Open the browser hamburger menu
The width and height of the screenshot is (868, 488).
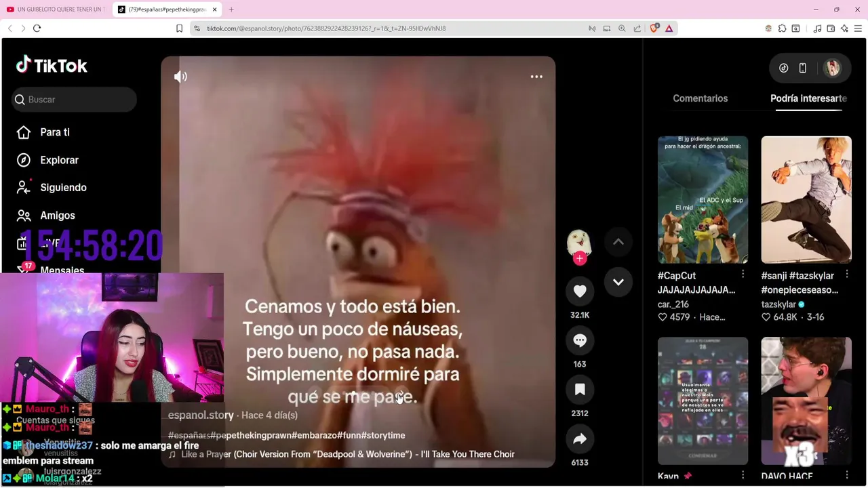click(x=858, y=28)
